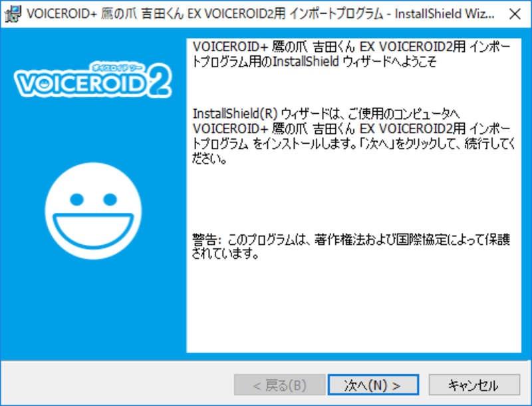
Task: Click the paragraph starting with InstallShield(R) ウィザードは
Action: click(354, 136)
